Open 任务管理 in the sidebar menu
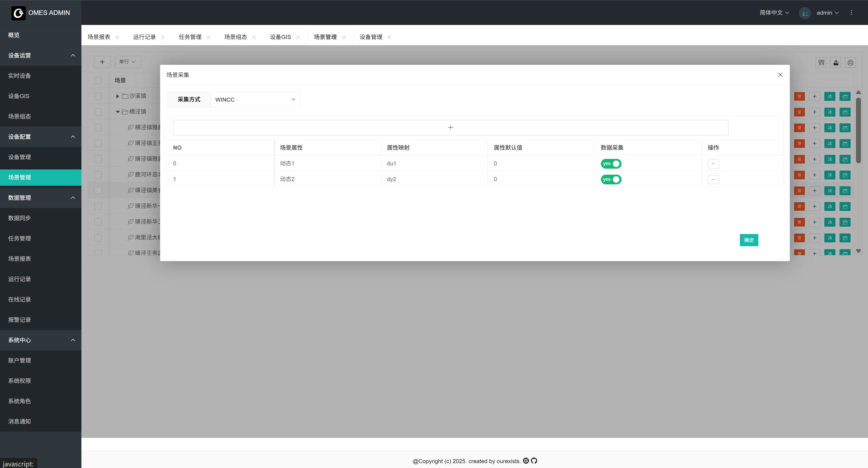 click(x=20, y=238)
